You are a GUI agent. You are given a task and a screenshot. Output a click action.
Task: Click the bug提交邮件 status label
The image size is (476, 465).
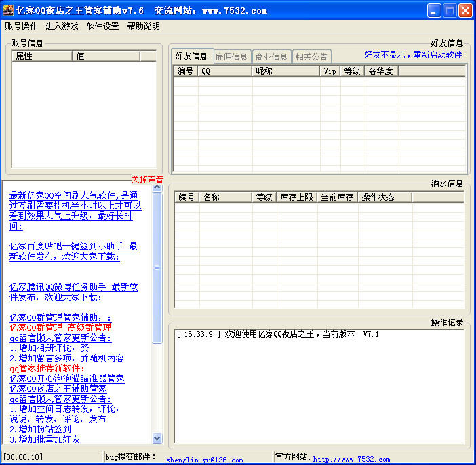pyautogui.click(x=131, y=456)
